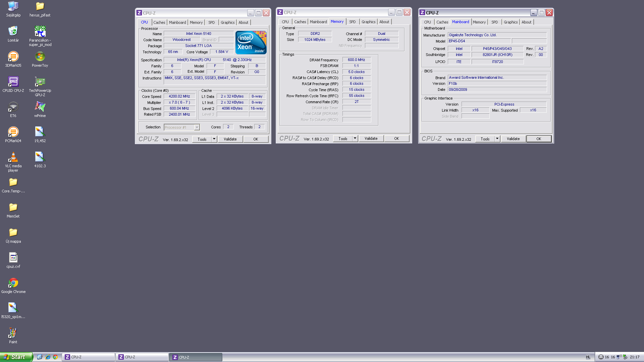Screen dimensions: 644x362
Task: Open the Lomtár recycle bin icon
Action: pyautogui.click(x=13, y=31)
